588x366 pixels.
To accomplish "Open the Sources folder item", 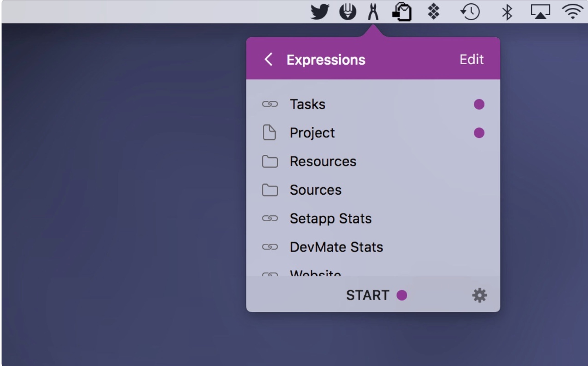I will point(315,190).
